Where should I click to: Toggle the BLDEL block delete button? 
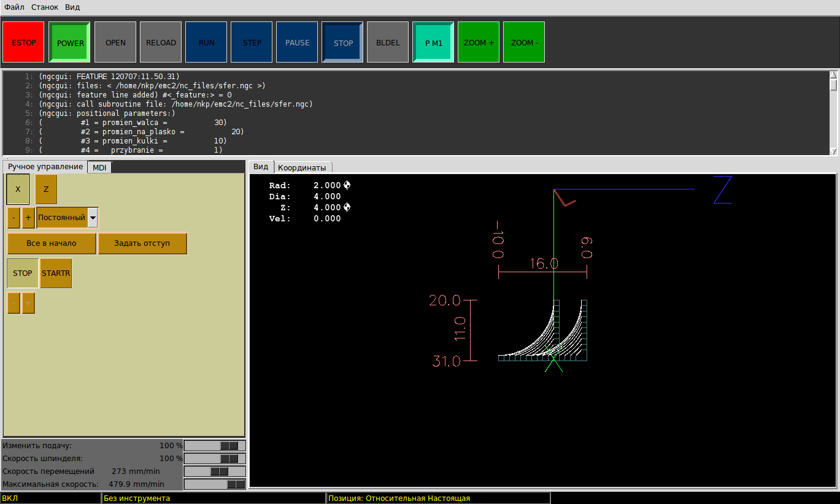coord(388,42)
